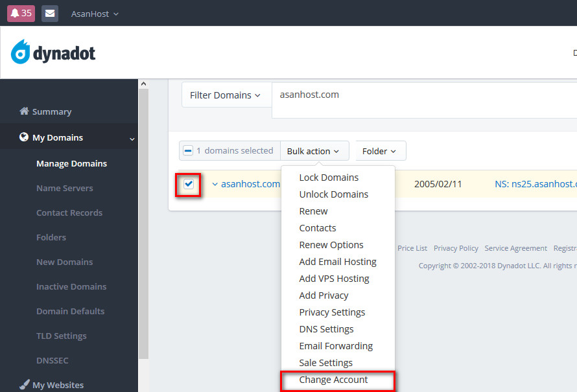The height and width of the screenshot is (392, 577).
Task: Click the My Domains globe icon
Action: (x=24, y=137)
